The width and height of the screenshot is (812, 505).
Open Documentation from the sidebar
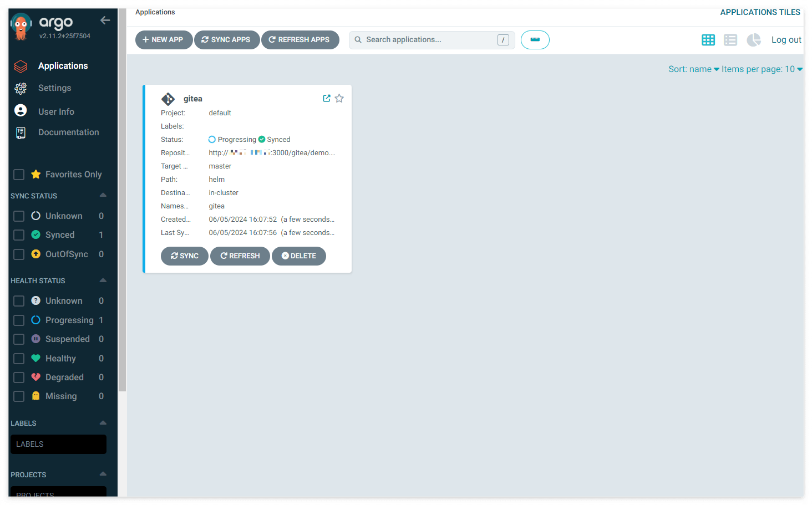68,132
